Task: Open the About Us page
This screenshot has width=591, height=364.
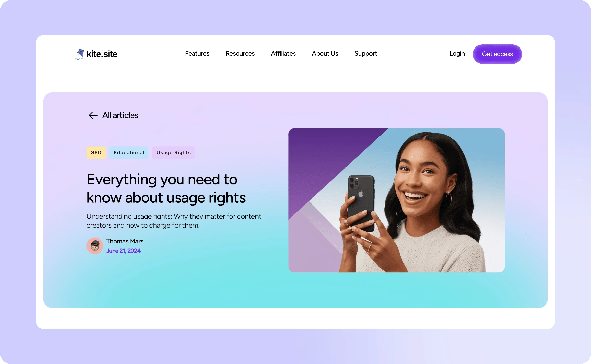Action: click(325, 53)
